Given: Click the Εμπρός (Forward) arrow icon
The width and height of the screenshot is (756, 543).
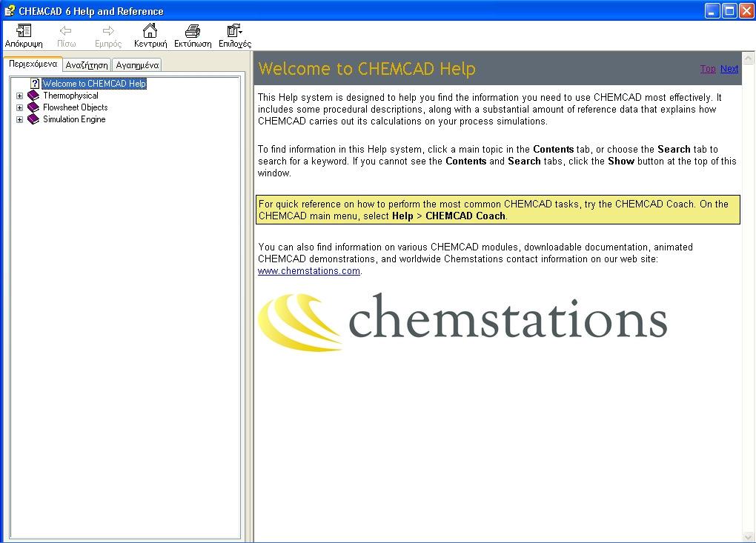Looking at the screenshot, I should pyautogui.click(x=108, y=31).
